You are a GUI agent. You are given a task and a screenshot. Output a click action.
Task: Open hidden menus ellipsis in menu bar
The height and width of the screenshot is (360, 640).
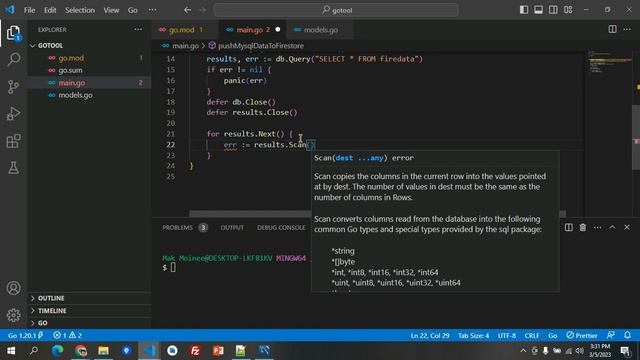click(152, 10)
